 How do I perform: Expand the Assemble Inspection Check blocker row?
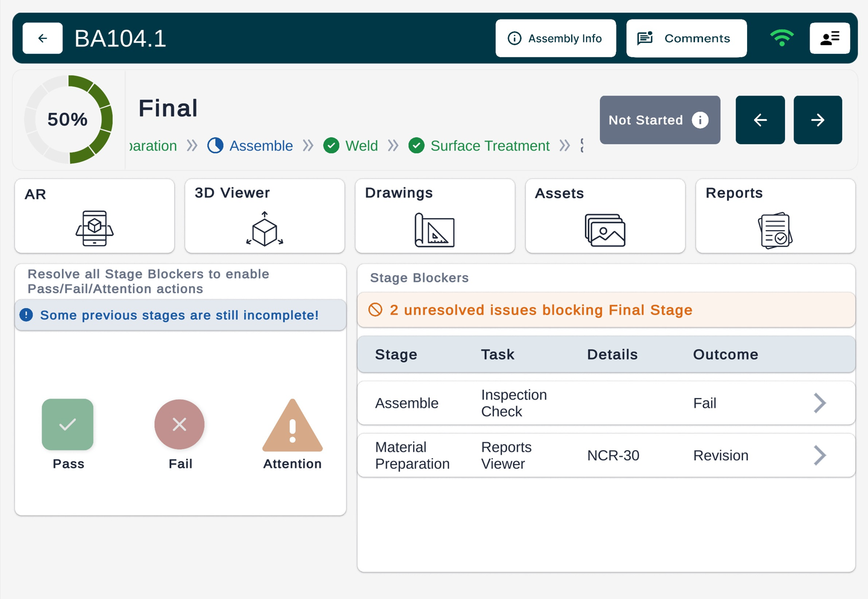[x=820, y=403]
